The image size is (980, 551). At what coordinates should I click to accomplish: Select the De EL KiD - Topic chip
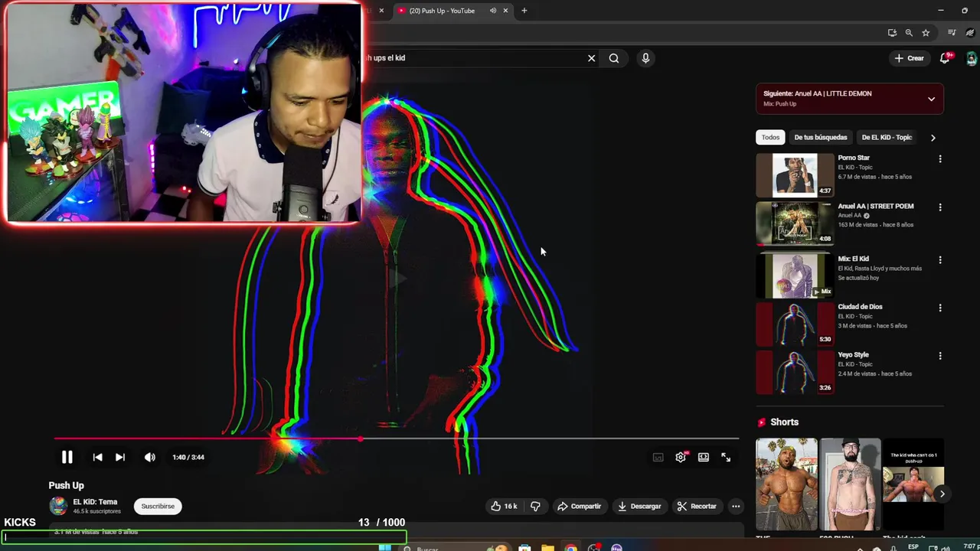(x=887, y=137)
